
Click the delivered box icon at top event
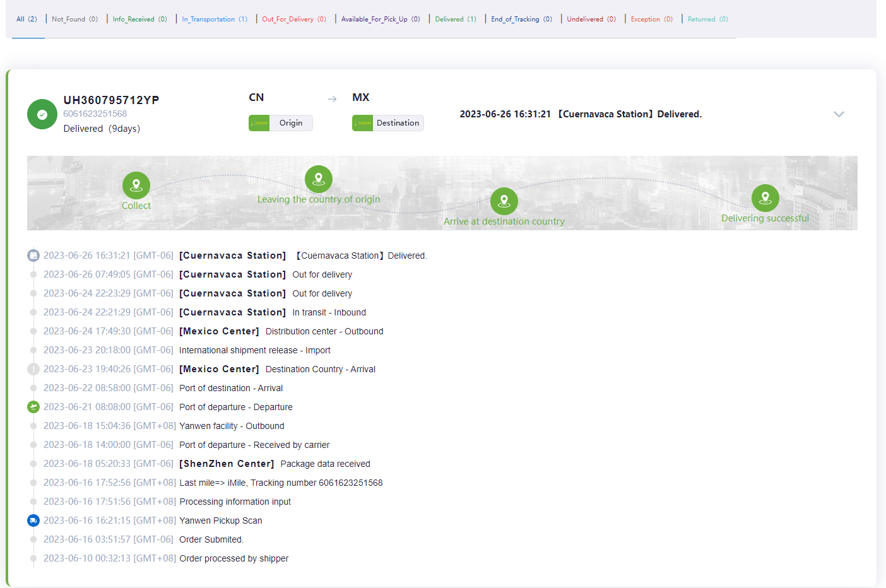pos(33,256)
